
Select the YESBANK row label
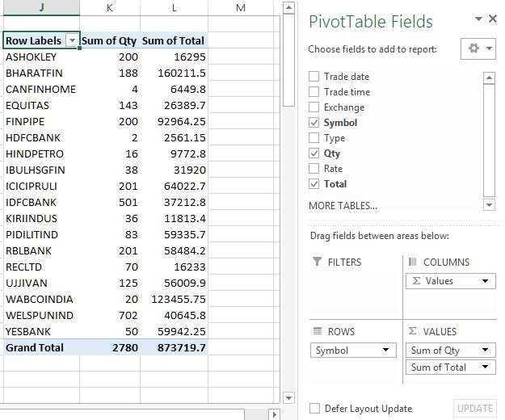tap(41, 331)
